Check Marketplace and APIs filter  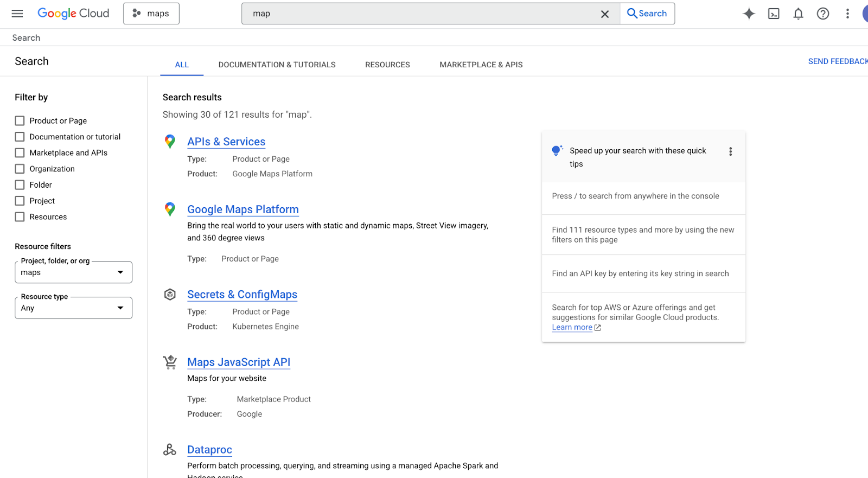click(x=20, y=152)
